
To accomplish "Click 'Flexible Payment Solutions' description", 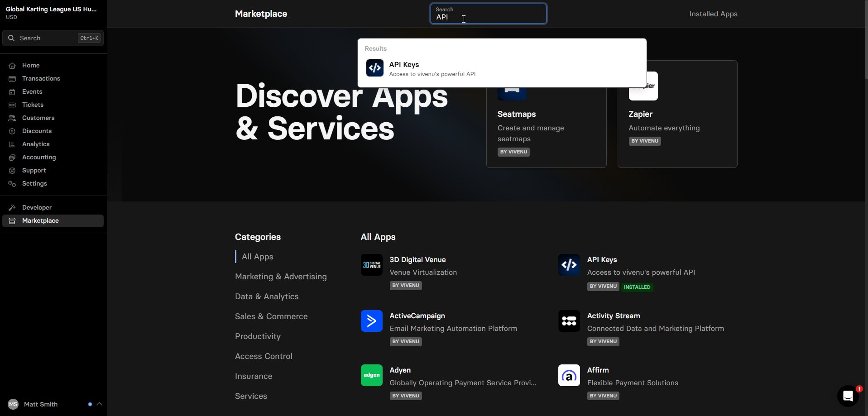I will [x=633, y=383].
